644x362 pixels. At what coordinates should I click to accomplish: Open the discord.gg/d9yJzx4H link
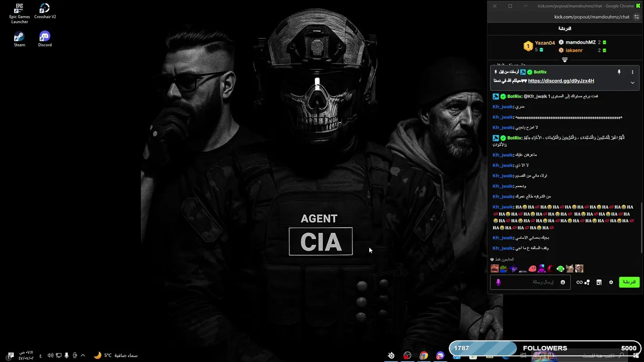(561, 81)
